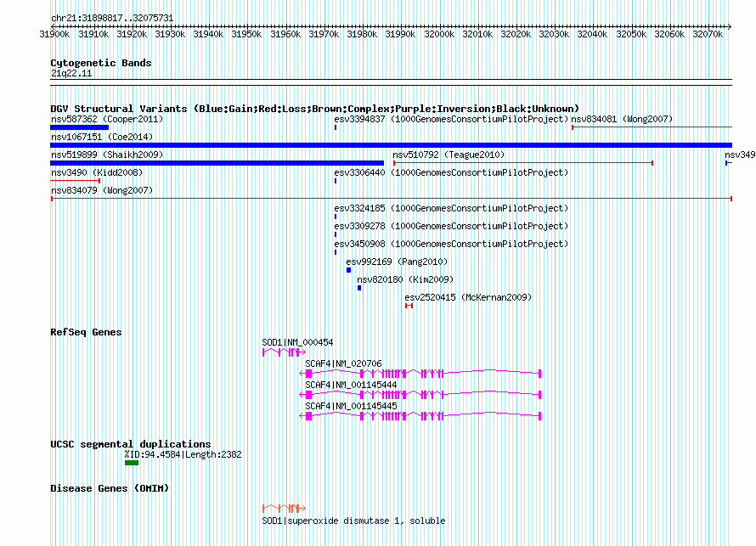
Task: Click the esv3324185 small blue tick mark
Action: pyautogui.click(x=336, y=217)
